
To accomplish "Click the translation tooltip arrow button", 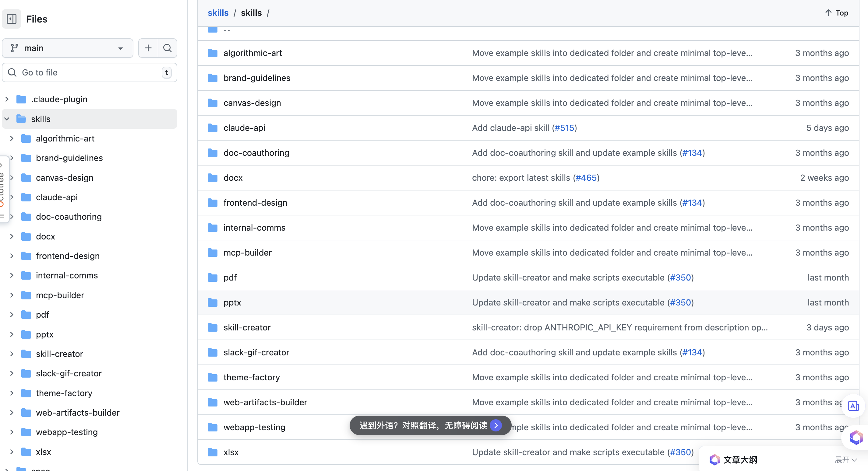I will tap(496, 425).
